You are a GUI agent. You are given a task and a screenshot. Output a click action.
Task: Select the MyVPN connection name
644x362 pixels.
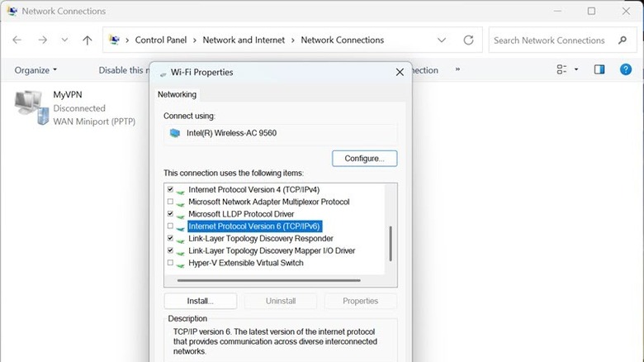click(x=68, y=94)
